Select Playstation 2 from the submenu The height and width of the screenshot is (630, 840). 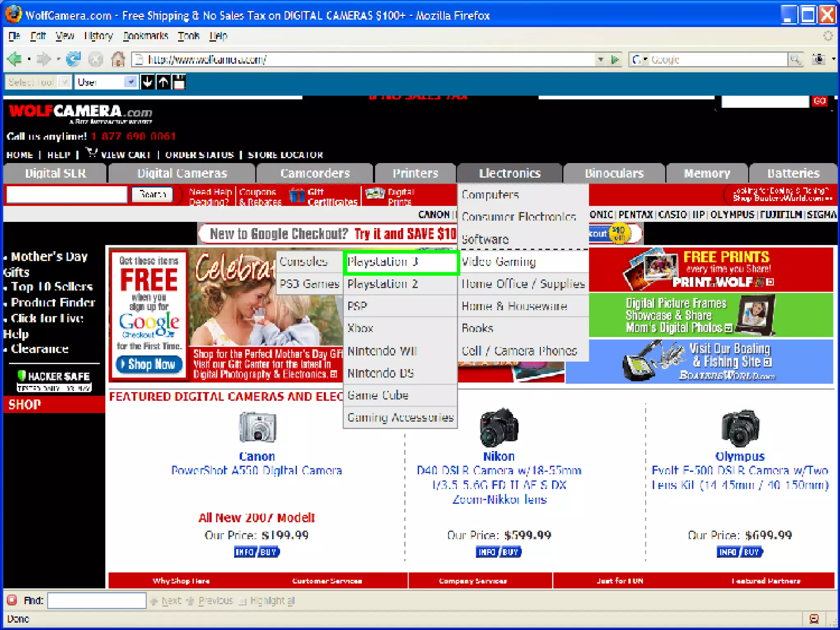[x=382, y=284]
